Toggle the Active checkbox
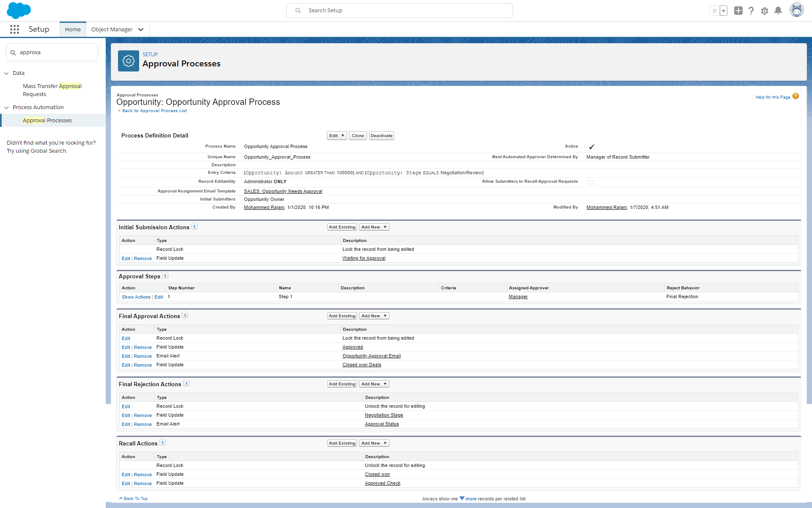Image resolution: width=812 pixels, height=508 pixels. point(591,147)
